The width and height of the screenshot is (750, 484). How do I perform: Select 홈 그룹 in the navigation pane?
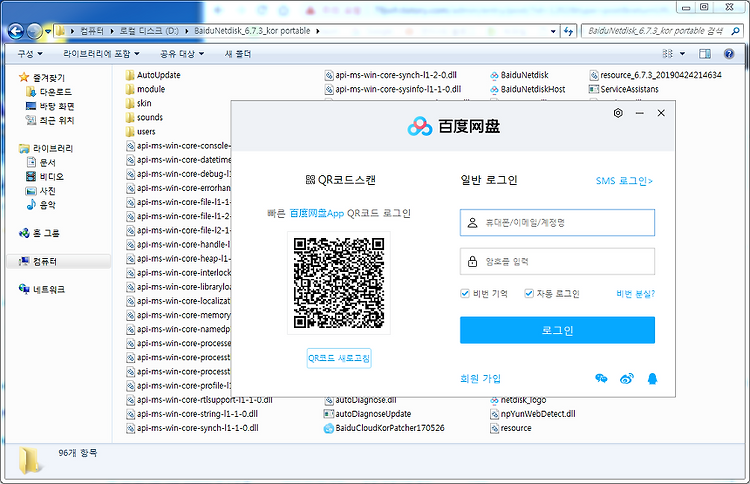point(39,233)
